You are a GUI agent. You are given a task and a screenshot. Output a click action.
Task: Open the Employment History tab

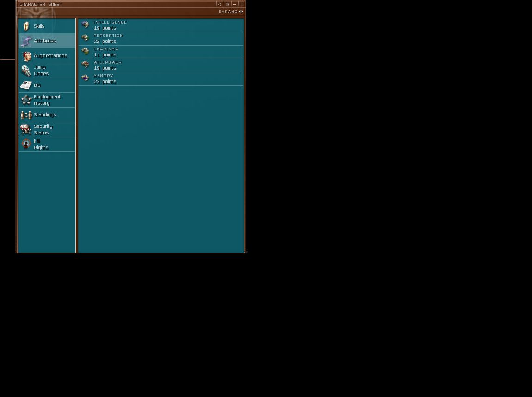pos(47,100)
